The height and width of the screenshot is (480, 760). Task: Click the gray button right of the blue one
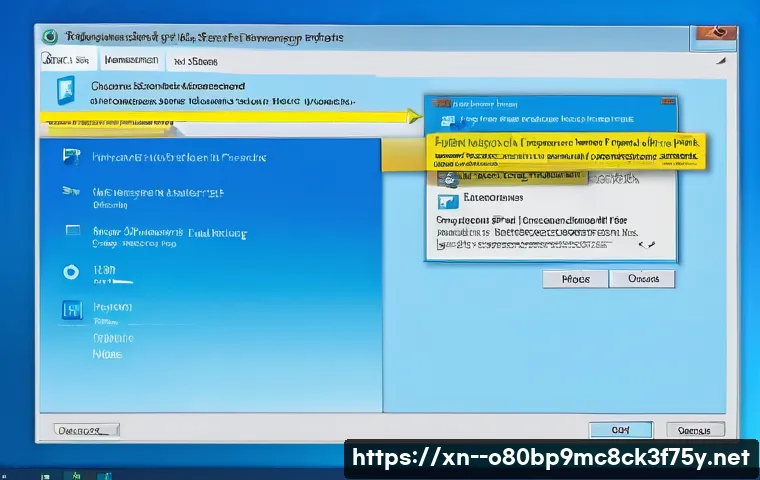[x=695, y=430]
